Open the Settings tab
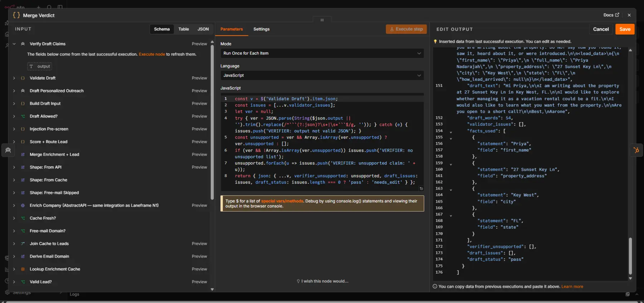644x303 pixels. click(262, 29)
